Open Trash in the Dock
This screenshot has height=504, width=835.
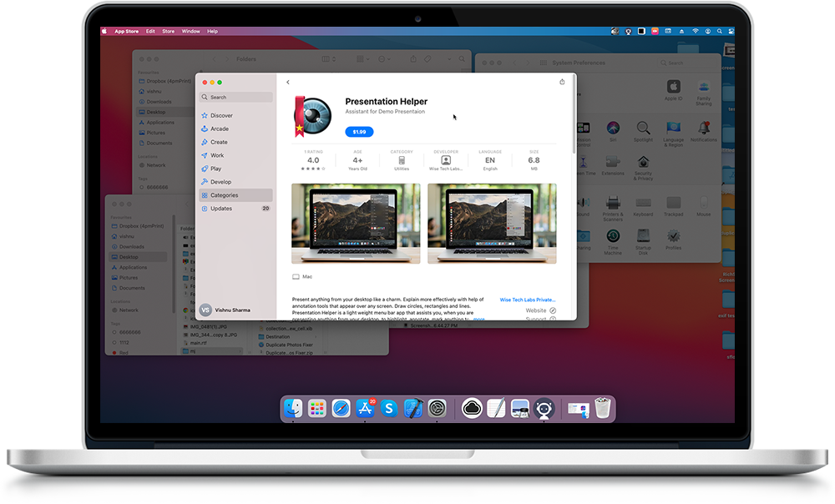click(602, 408)
